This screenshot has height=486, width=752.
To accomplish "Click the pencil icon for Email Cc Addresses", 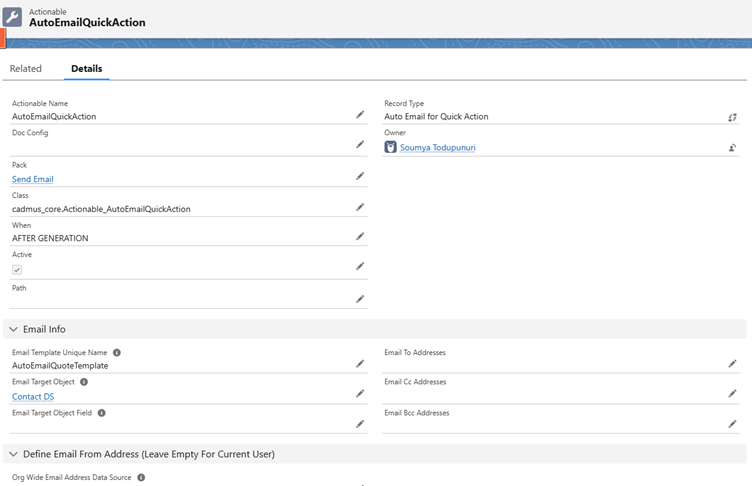I will [x=732, y=394].
